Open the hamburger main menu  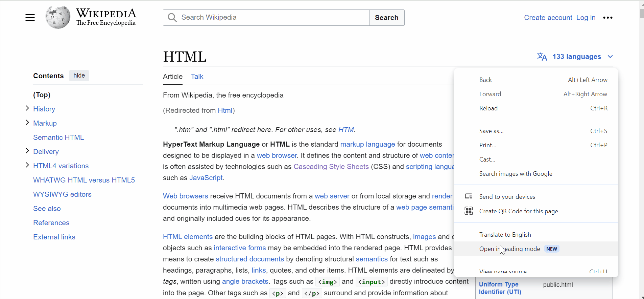point(30,18)
